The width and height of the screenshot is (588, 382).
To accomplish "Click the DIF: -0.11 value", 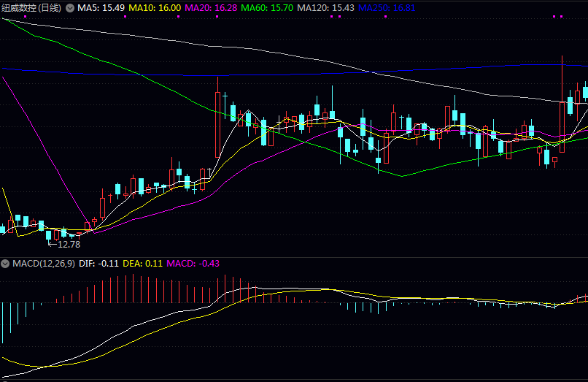I will pos(98,263).
